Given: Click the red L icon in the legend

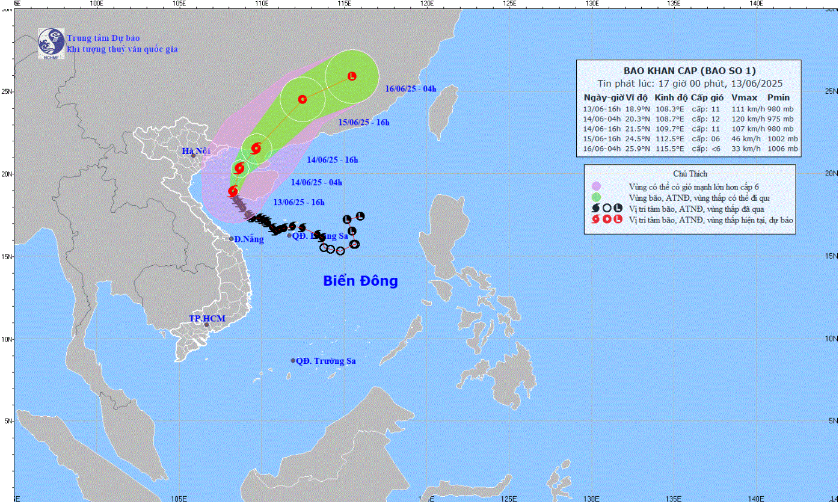Looking at the screenshot, I should coord(618,220).
